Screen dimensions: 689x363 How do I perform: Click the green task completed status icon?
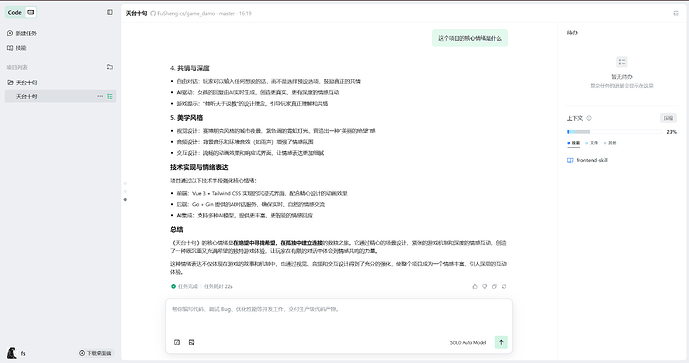click(x=174, y=287)
